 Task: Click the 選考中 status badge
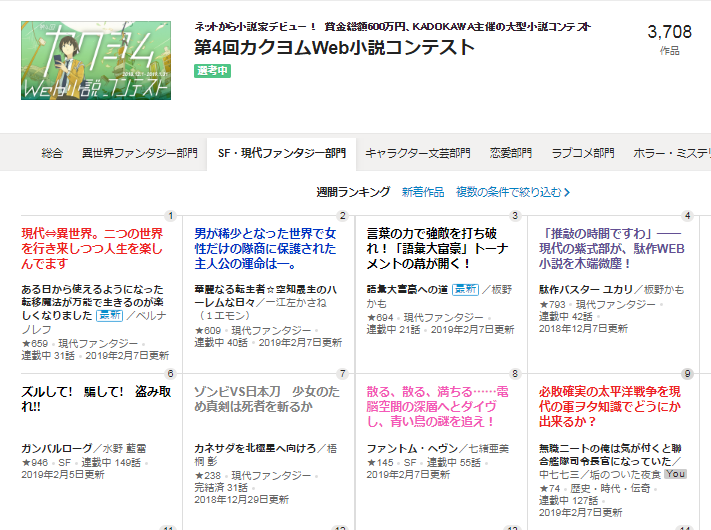click(212, 71)
